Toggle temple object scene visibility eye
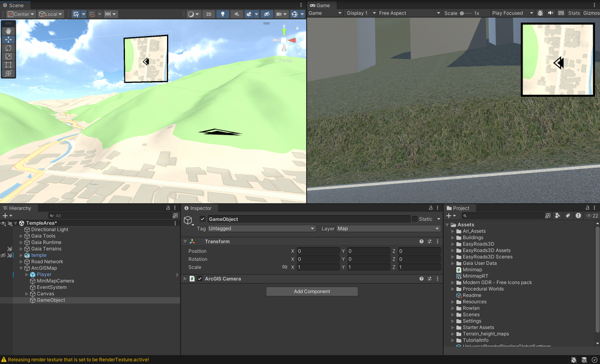600x364 pixels. click(3, 255)
